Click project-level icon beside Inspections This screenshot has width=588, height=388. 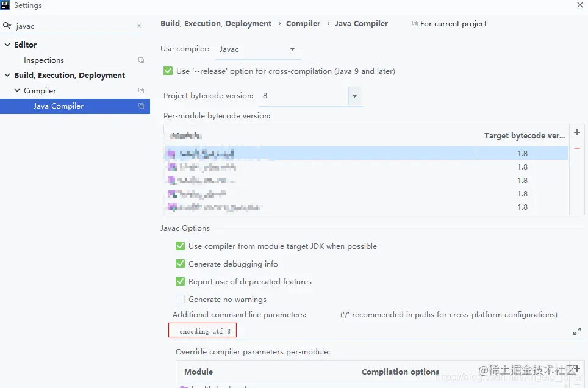tap(142, 60)
